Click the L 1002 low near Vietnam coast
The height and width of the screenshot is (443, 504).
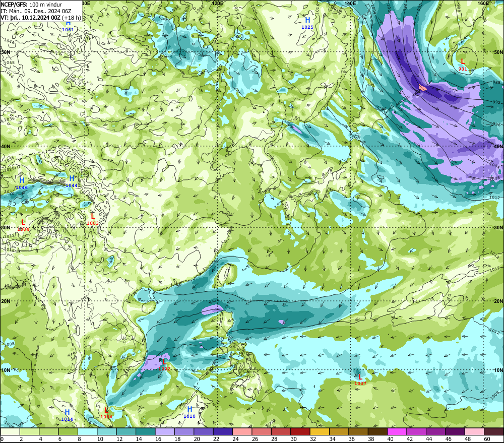164,365
